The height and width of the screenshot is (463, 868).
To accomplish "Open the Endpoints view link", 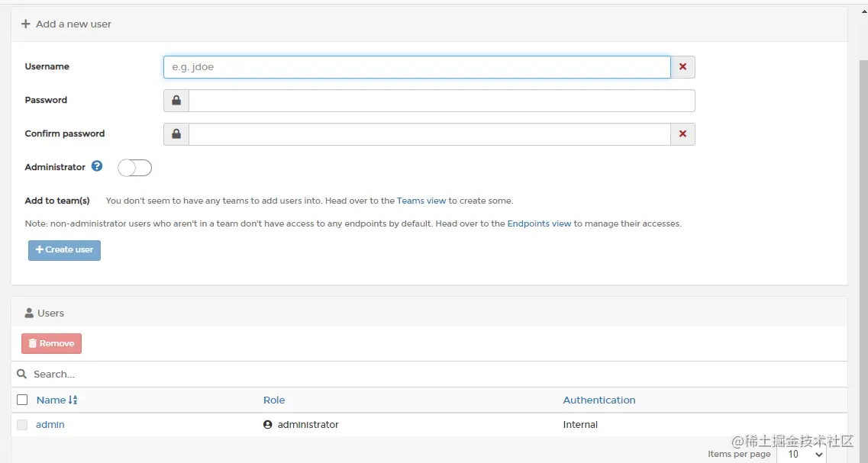I will (x=539, y=223).
